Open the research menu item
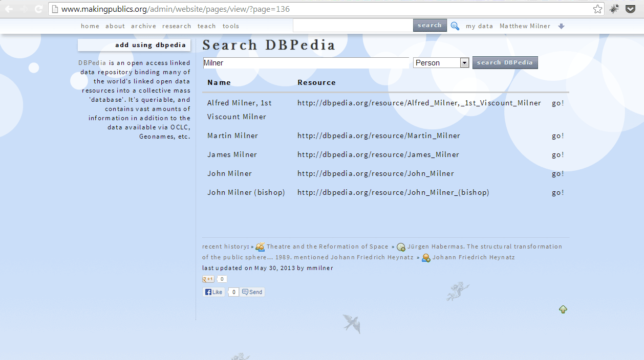This screenshot has height=360, width=644. pyautogui.click(x=177, y=26)
